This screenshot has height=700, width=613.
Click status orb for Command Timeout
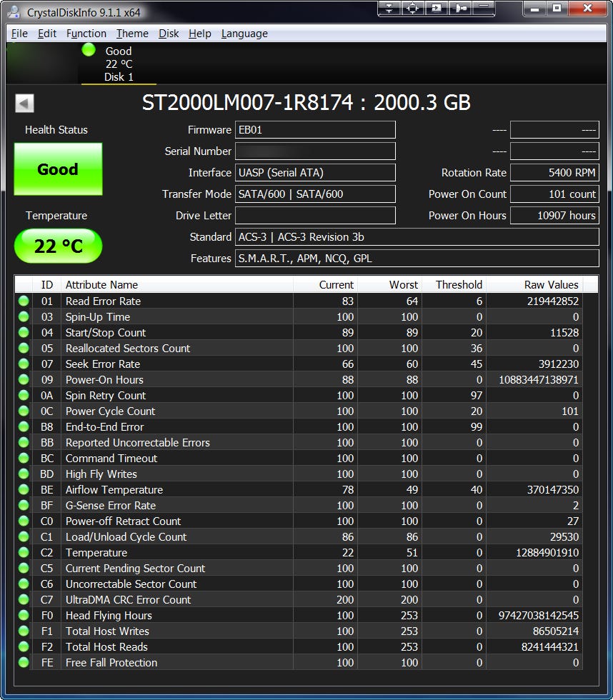point(24,458)
